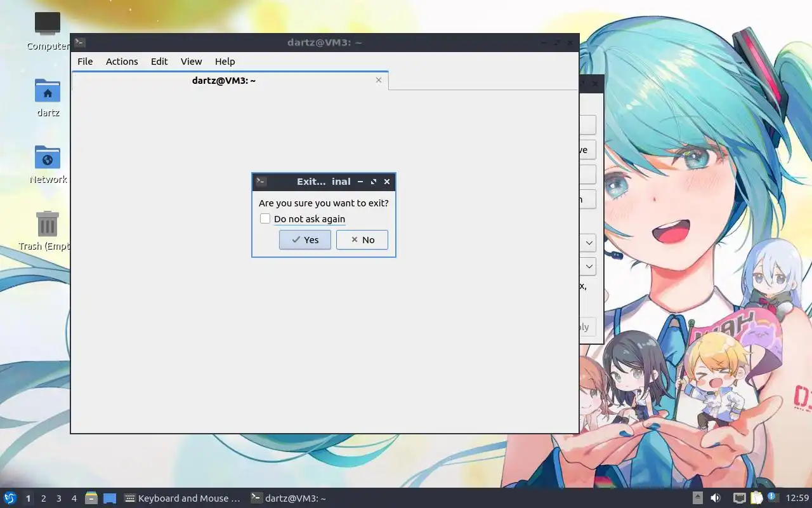Open the network status tray icon
The image size is (812, 508).
[x=739, y=498]
